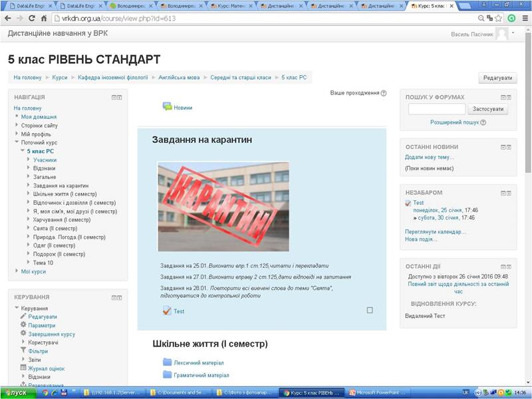Screen dimensions: 532x399
Task: Expand the Мої курси tree node
Action: pos(17,271)
